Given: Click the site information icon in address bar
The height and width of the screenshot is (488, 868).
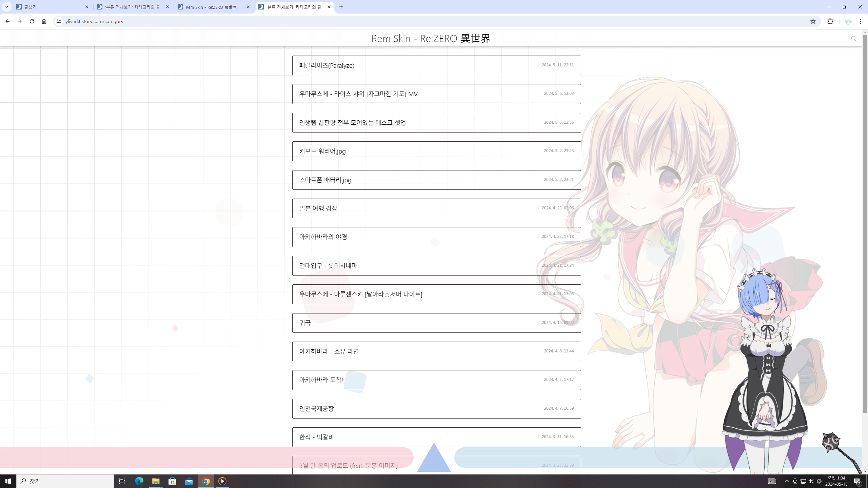Looking at the screenshot, I should [x=58, y=21].
